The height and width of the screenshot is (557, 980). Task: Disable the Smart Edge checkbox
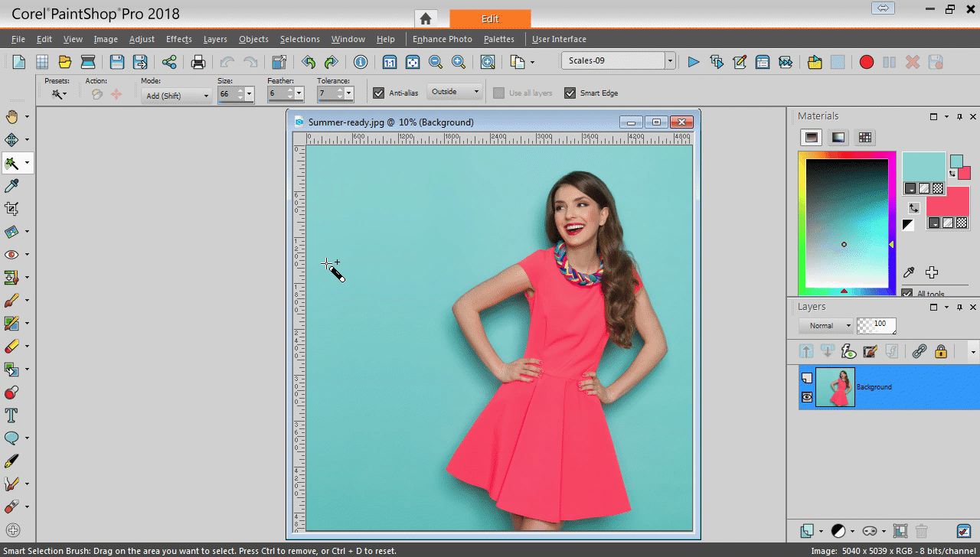570,93
